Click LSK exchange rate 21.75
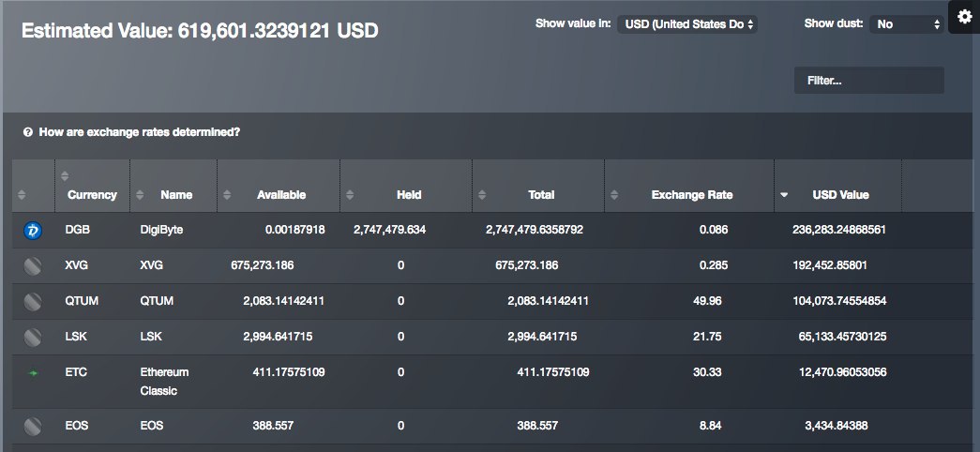Image resolution: width=980 pixels, height=452 pixels. (x=707, y=337)
